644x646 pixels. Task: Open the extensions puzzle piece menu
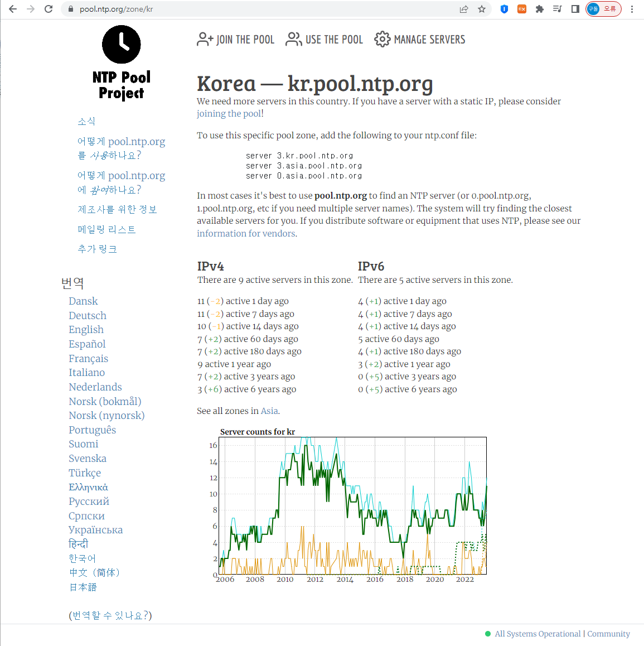pos(539,9)
